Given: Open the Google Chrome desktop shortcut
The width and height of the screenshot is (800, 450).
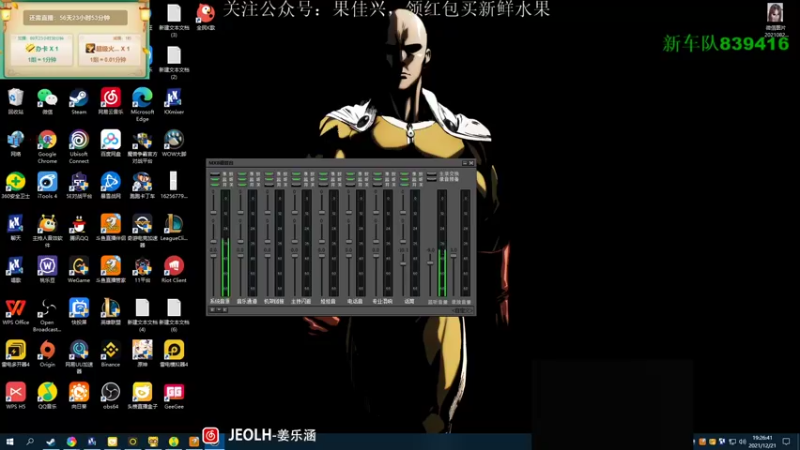Looking at the screenshot, I should (x=47, y=146).
